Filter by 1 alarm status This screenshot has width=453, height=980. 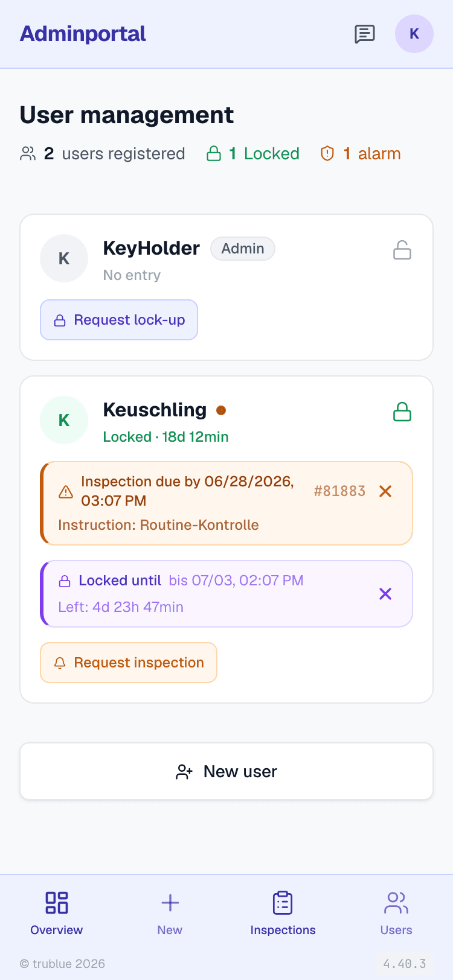tap(360, 154)
